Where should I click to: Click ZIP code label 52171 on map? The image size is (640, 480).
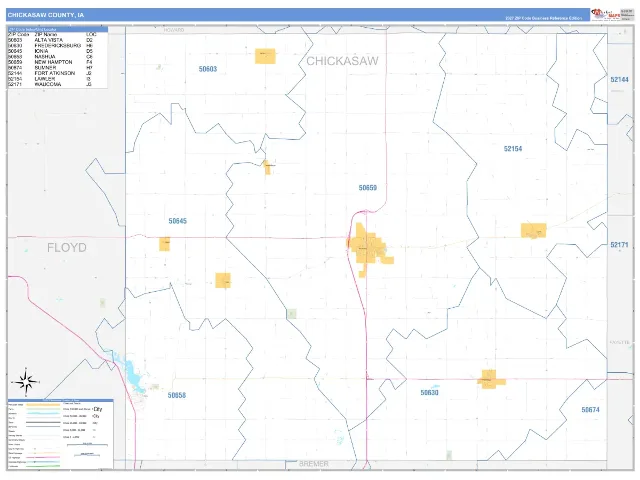[619, 244]
